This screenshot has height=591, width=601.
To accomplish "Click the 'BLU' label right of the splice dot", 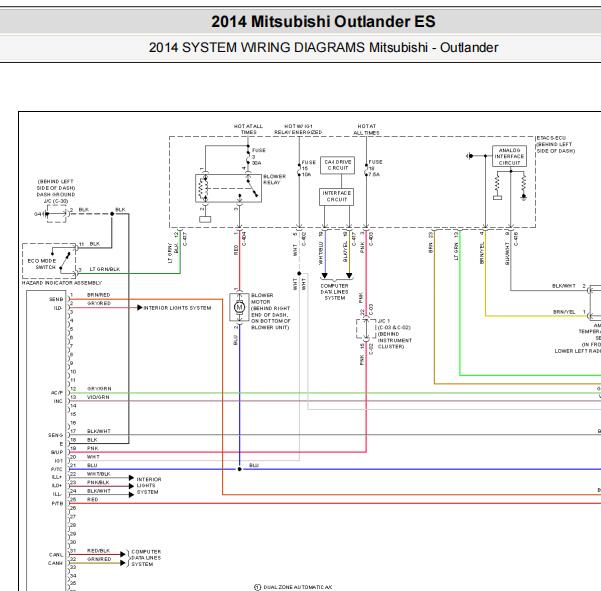I will [254, 465].
